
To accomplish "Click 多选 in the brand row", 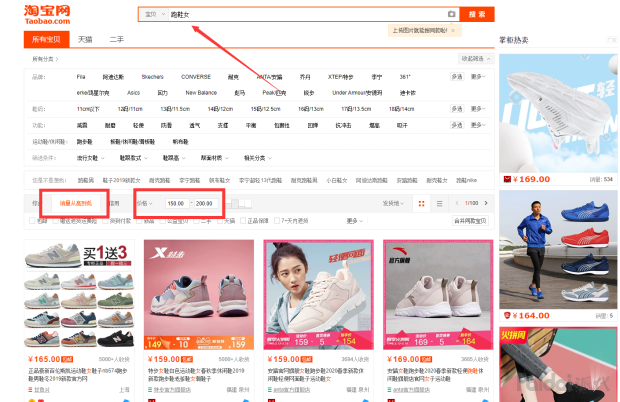I will [457, 77].
